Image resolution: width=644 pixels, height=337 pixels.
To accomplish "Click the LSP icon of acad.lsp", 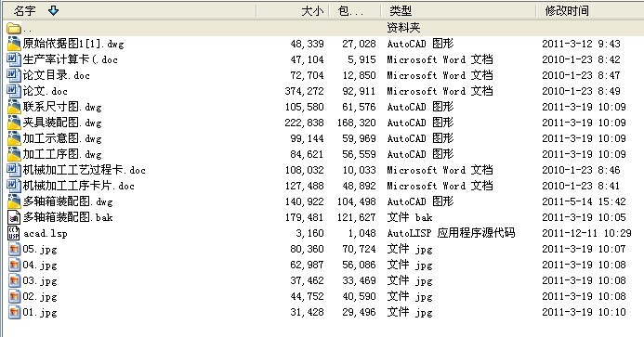I will tap(14, 233).
